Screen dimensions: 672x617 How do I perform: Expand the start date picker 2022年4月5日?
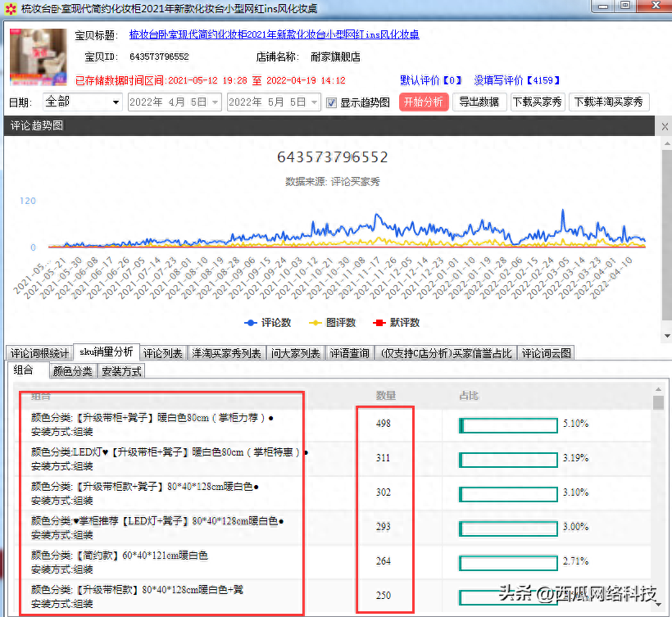click(x=215, y=102)
